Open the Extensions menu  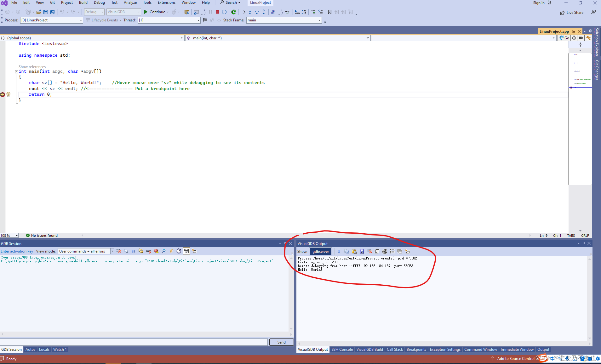click(167, 3)
